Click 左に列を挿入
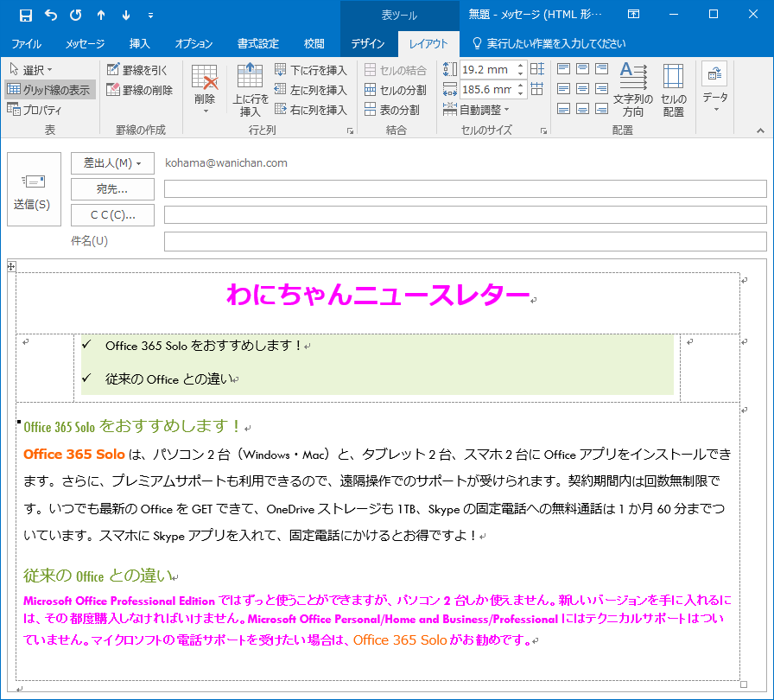Screen dimensions: 774x700 311,90
